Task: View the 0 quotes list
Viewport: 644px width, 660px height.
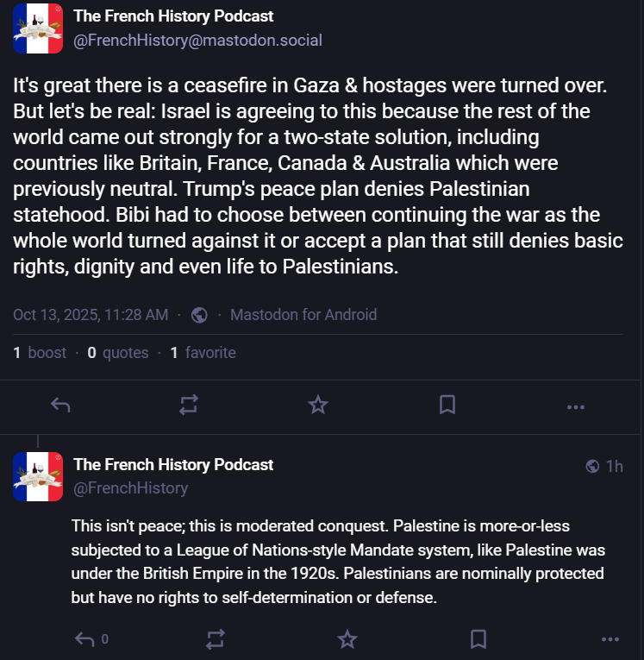Action: point(118,352)
